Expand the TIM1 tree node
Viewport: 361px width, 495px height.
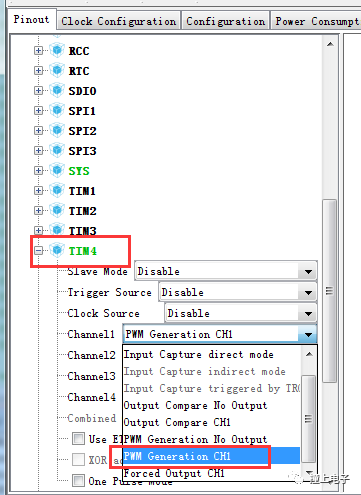click(x=39, y=191)
